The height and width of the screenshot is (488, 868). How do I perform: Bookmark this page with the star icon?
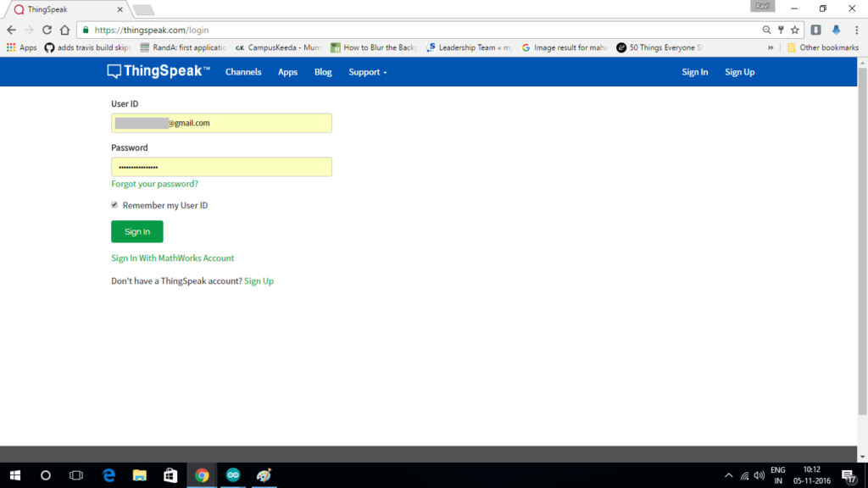[795, 30]
